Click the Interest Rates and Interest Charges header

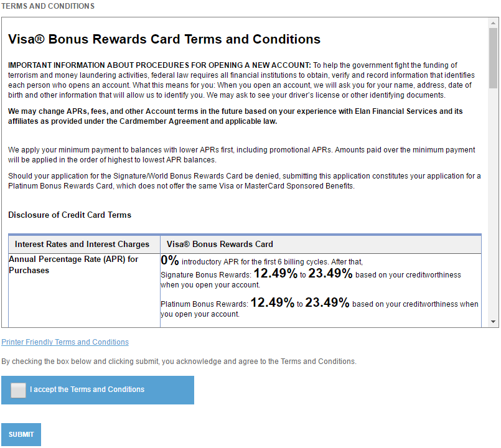coord(83,244)
